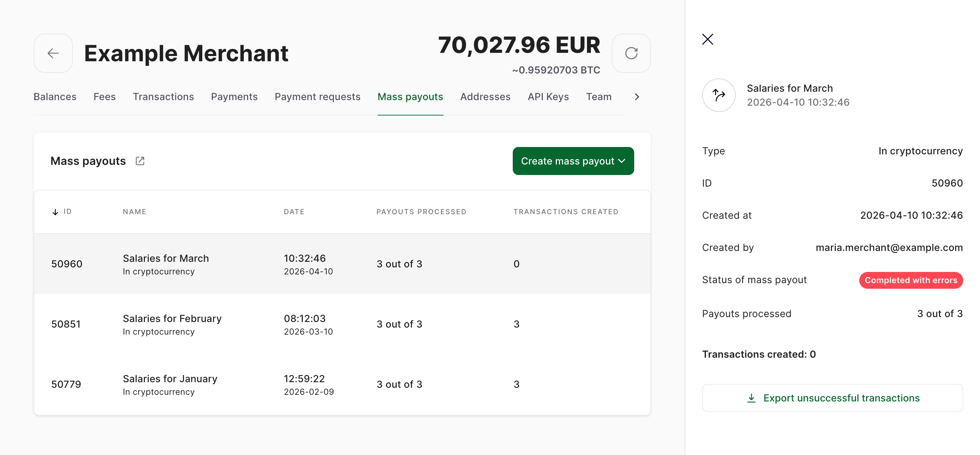Click date 2026-03-10 in February row

308,332
